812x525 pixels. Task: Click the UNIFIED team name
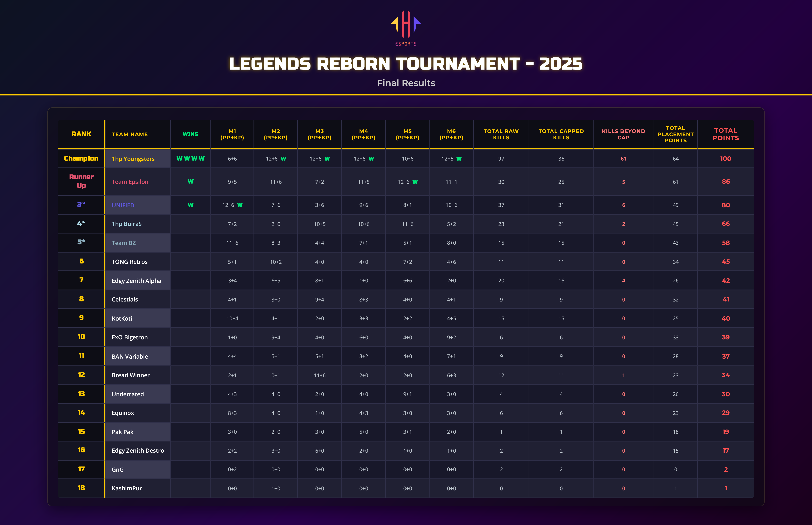(123, 205)
